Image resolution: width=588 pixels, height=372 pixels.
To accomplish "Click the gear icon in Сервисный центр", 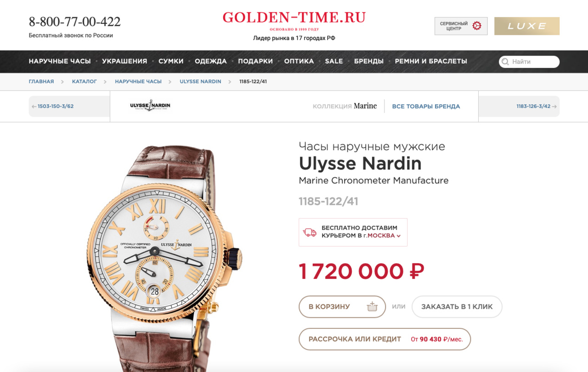I will coord(477,26).
